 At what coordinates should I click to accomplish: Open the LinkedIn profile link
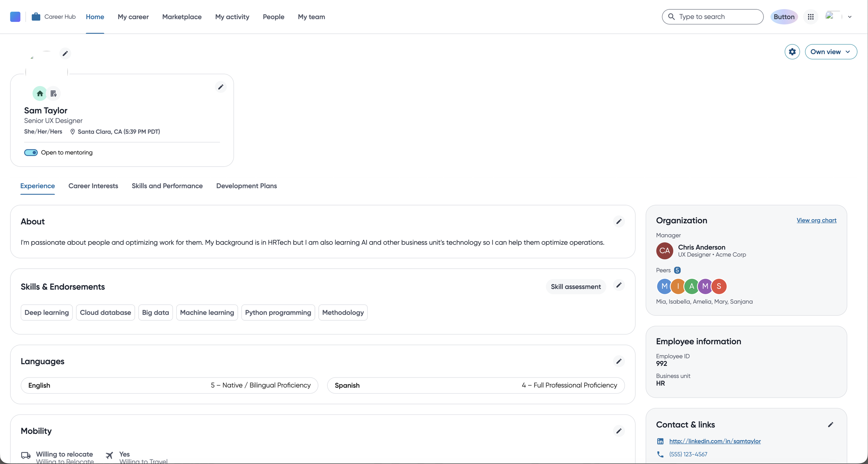point(715,441)
